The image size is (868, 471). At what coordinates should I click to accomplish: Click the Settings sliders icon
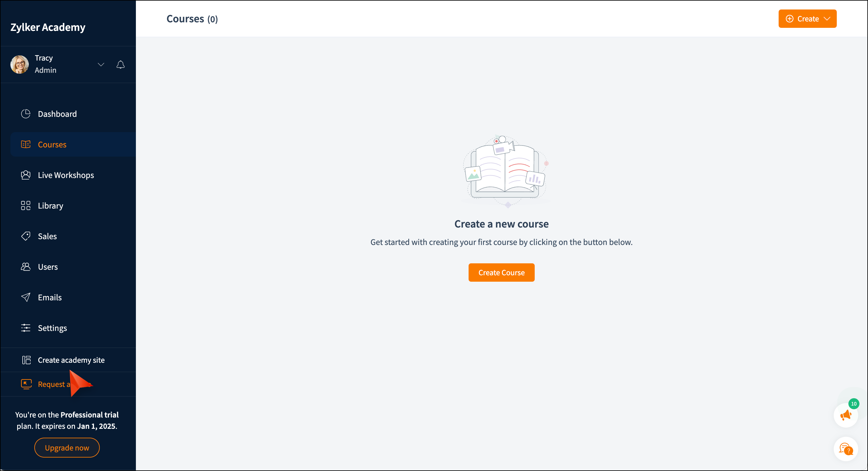coord(26,328)
